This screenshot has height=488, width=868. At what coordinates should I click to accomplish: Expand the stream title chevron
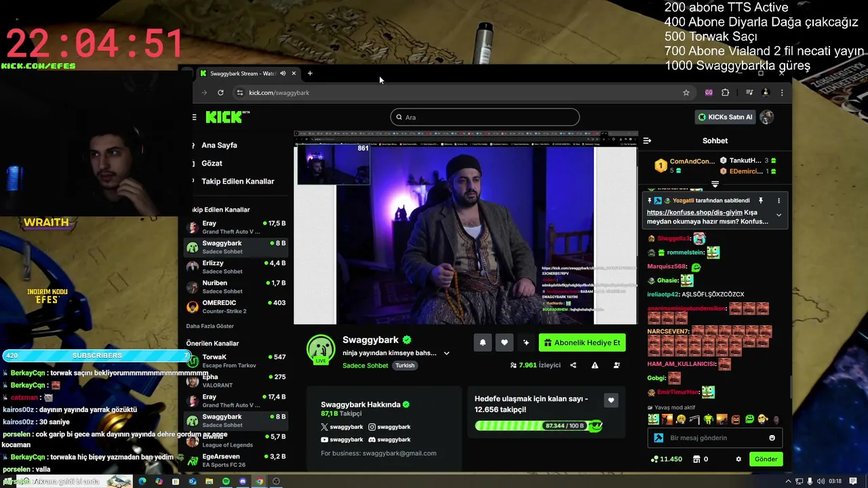coord(446,353)
